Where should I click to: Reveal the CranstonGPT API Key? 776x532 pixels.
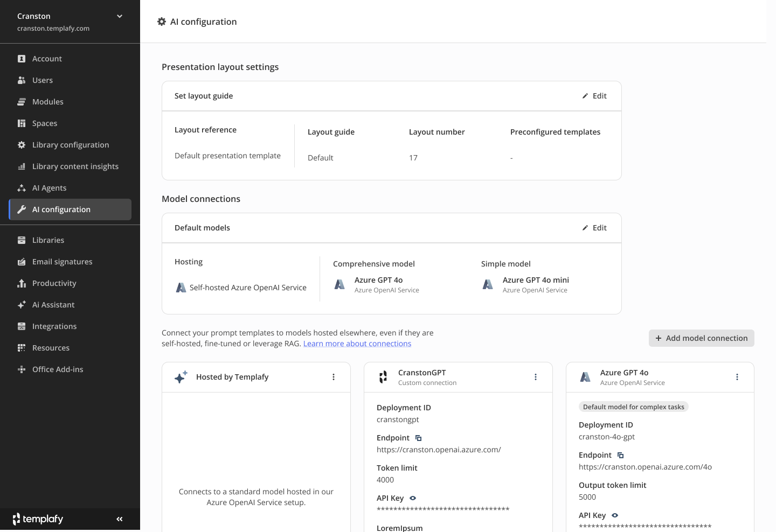(413, 498)
